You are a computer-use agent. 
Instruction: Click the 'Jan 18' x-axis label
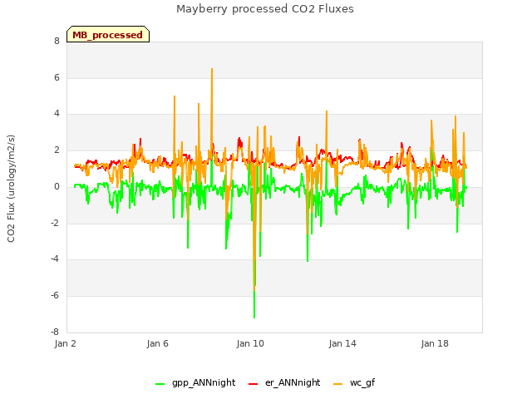click(x=435, y=343)
